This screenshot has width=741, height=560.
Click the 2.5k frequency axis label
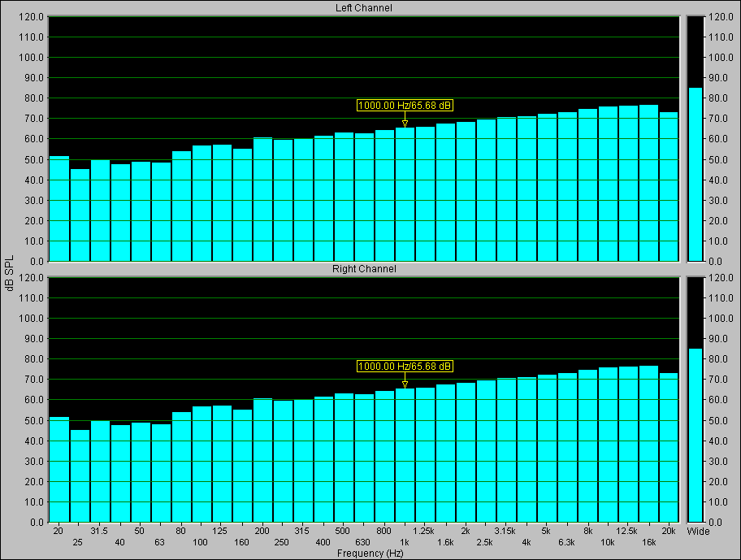[484, 542]
